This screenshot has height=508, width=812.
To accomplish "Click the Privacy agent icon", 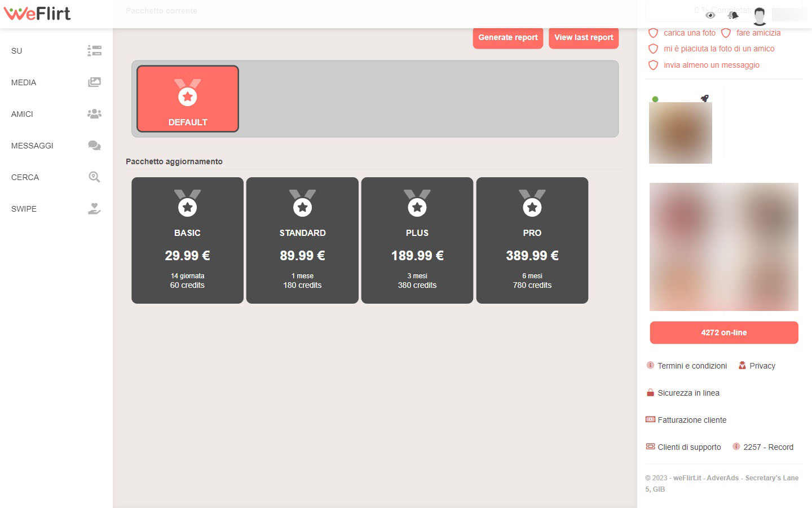I will (742, 365).
